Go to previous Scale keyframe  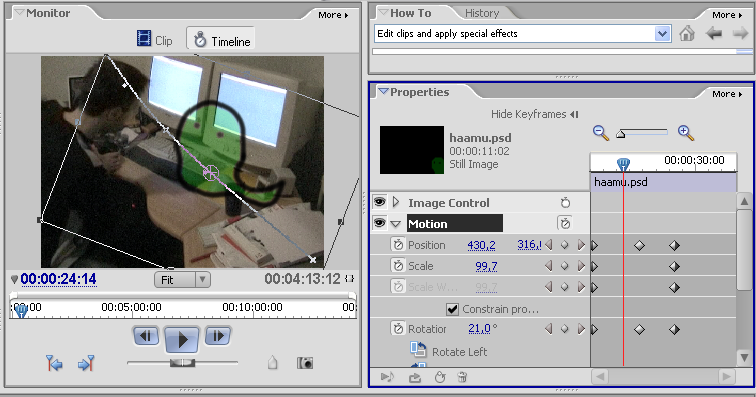pos(549,266)
